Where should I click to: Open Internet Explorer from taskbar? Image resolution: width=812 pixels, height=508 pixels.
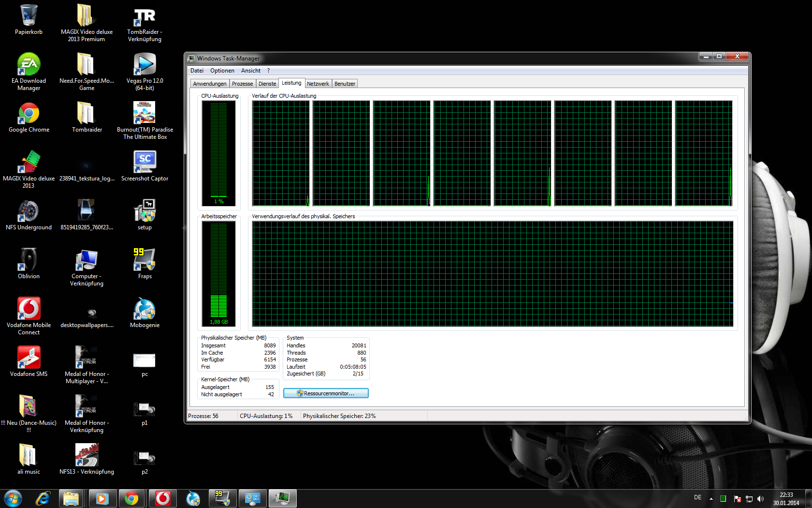[43, 498]
